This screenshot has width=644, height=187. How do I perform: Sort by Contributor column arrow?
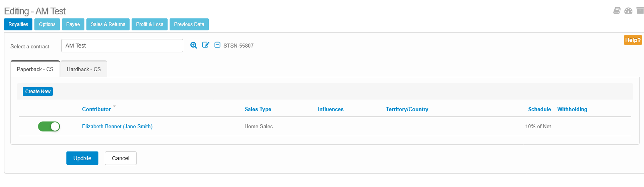tap(114, 106)
